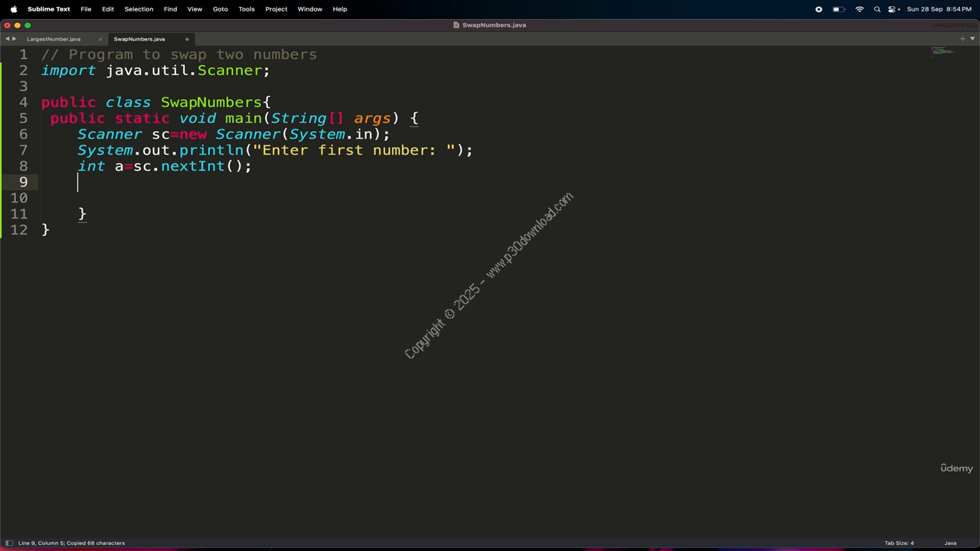Change the Java syntax selector

(x=950, y=543)
